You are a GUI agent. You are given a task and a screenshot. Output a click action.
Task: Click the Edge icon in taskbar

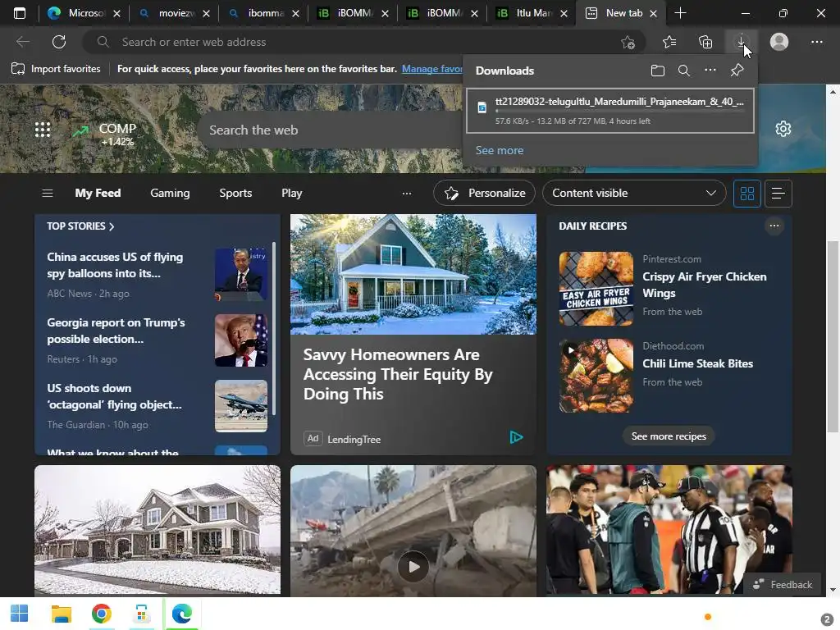coord(181,614)
